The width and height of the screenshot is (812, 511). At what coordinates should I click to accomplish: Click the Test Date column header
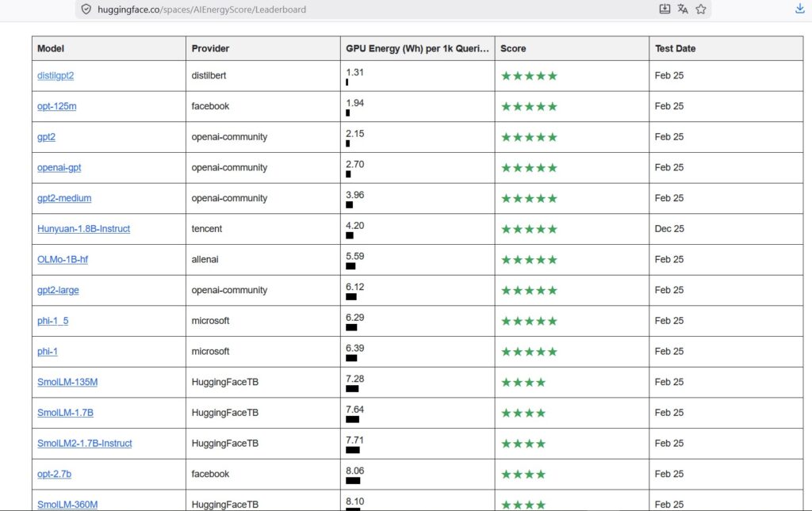(x=726, y=48)
